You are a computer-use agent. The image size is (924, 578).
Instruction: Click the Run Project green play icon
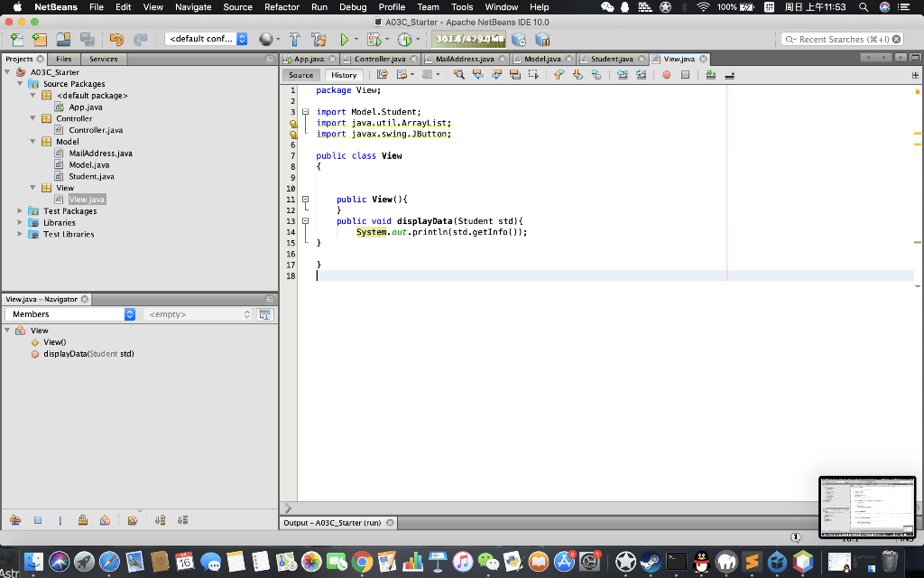(344, 39)
